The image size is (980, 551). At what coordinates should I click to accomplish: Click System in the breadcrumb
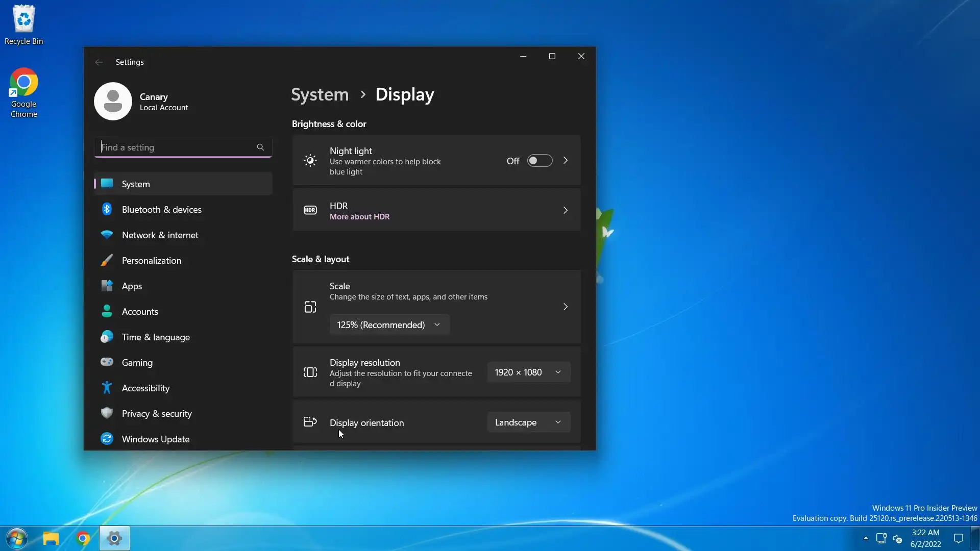pyautogui.click(x=320, y=95)
